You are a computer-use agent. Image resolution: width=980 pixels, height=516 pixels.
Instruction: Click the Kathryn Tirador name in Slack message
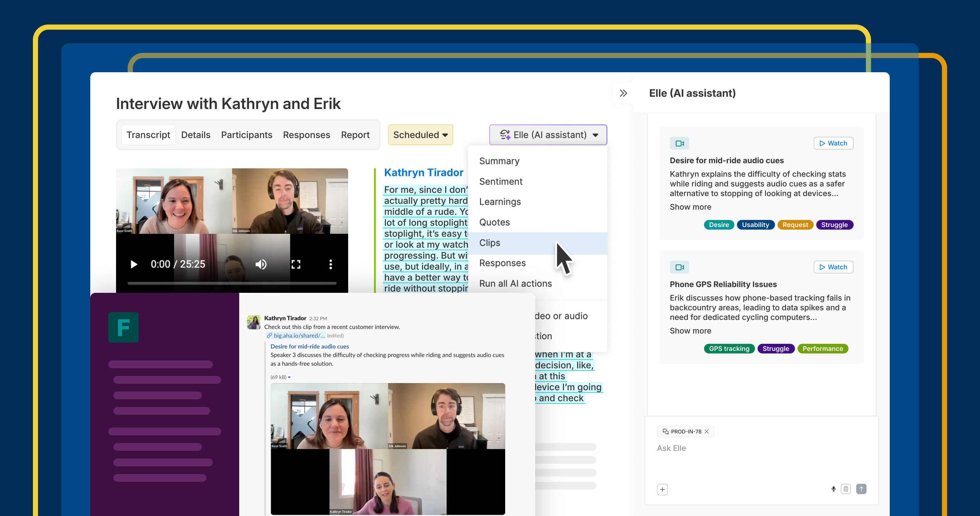pyautogui.click(x=285, y=318)
